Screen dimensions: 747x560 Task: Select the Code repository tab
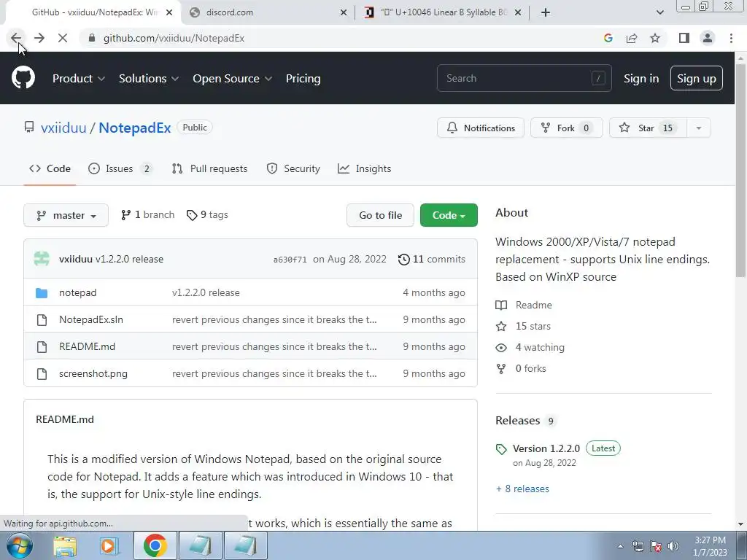coord(50,168)
